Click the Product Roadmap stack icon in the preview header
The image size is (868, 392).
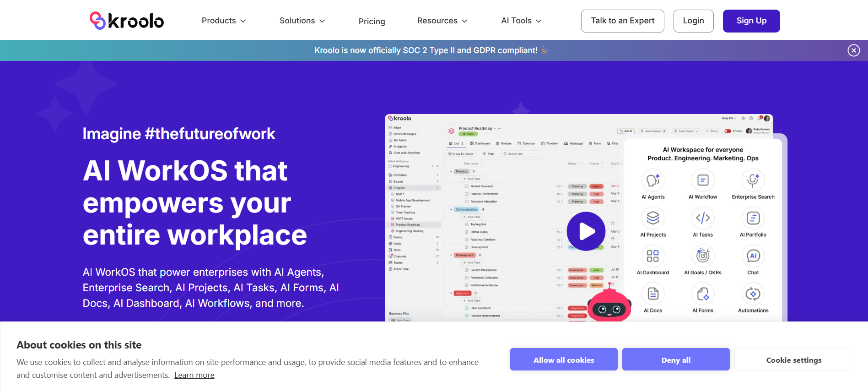coord(451,131)
